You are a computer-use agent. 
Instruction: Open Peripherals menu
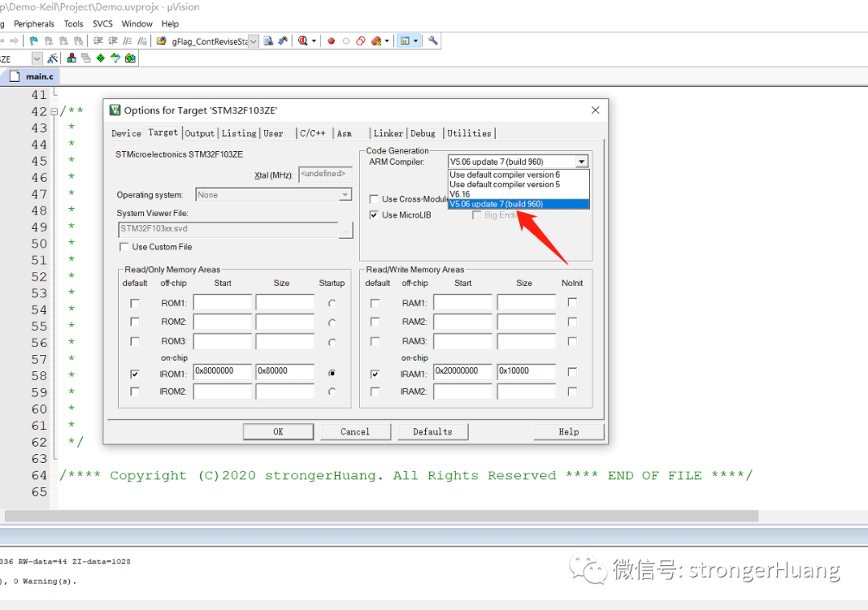coord(35,24)
